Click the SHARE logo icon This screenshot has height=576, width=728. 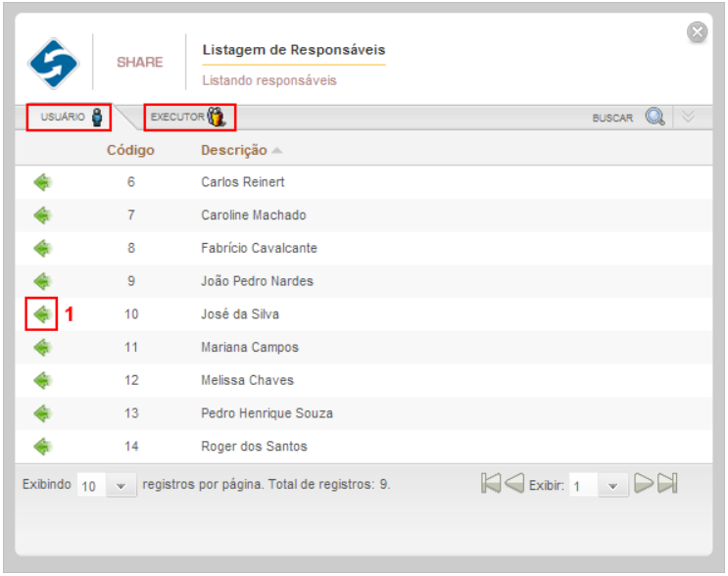tap(53, 63)
